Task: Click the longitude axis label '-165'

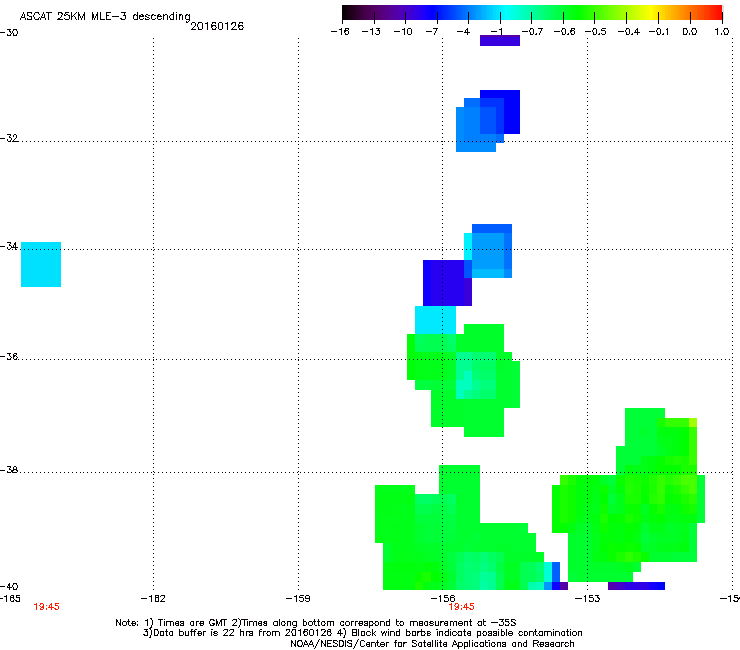Action: tap(10, 599)
